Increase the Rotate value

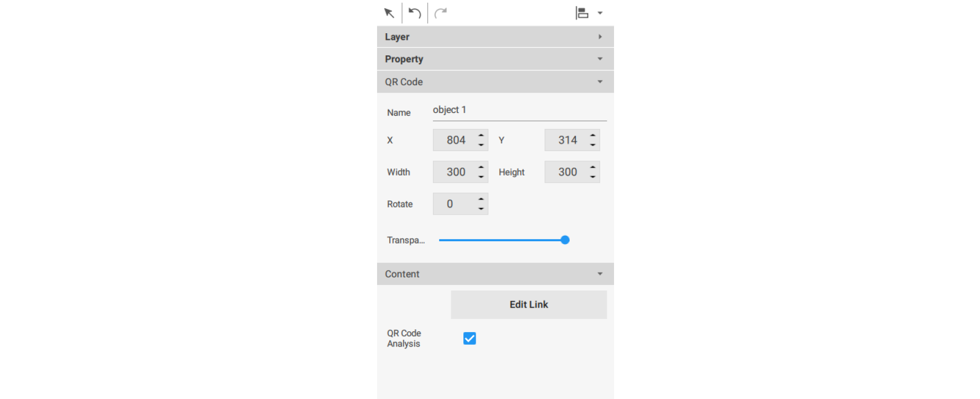click(x=481, y=199)
